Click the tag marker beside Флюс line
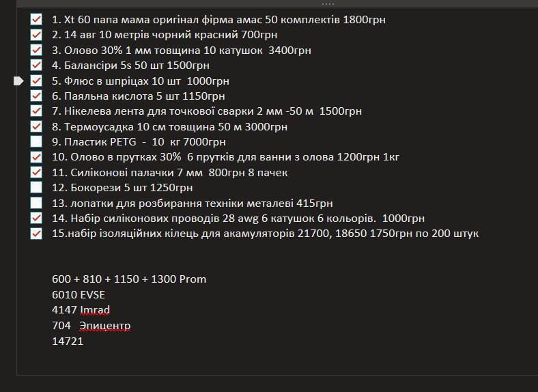The height and width of the screenshot is (392, 538). tap(18, 81)
